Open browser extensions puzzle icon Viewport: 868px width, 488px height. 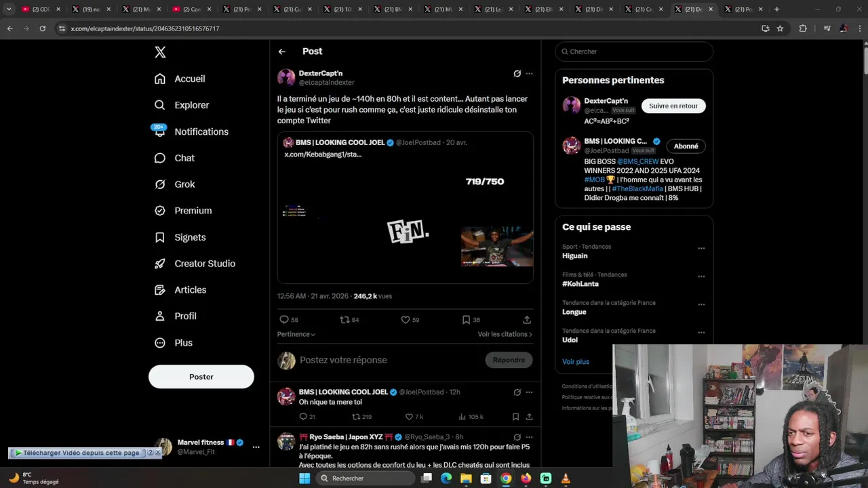(803, 28)
